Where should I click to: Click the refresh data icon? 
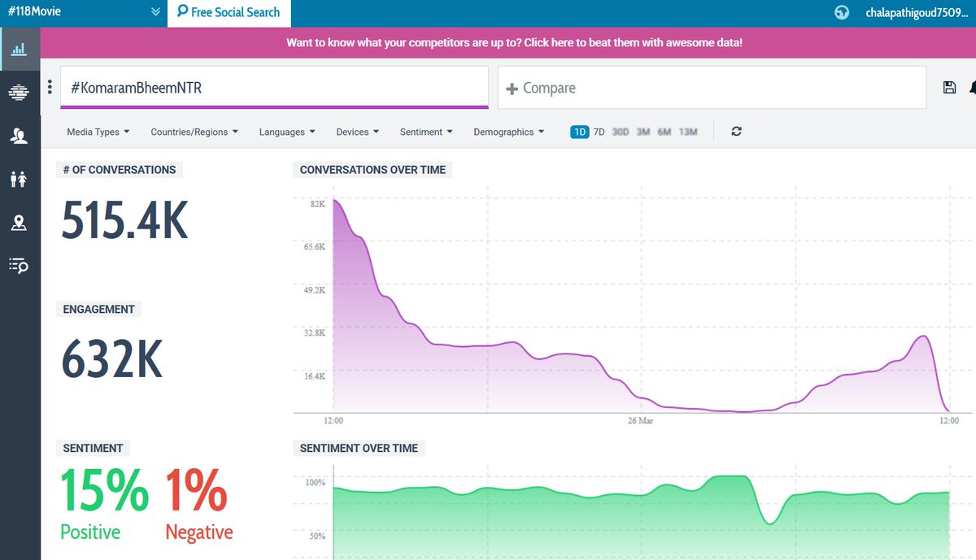[x=736, y=132]
